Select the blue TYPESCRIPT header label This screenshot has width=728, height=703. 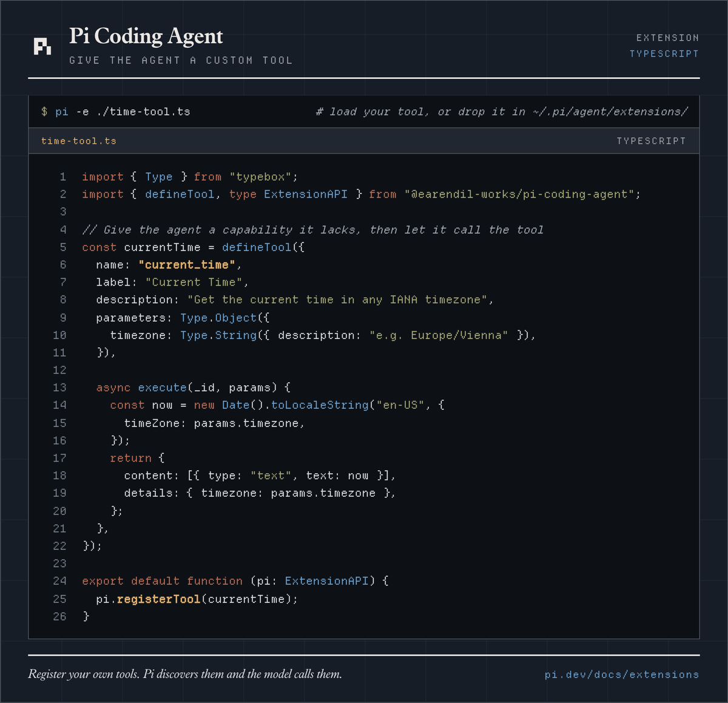point(664,53)
